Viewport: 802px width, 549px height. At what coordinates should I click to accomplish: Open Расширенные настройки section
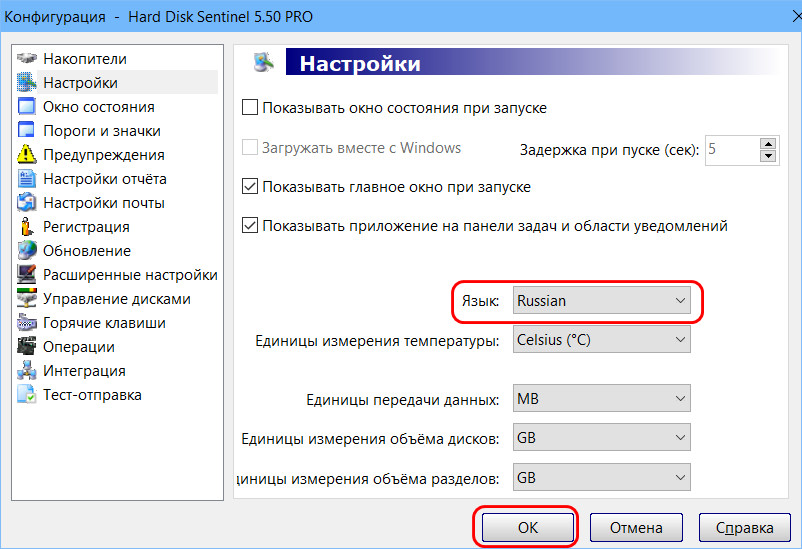(130, 275)
